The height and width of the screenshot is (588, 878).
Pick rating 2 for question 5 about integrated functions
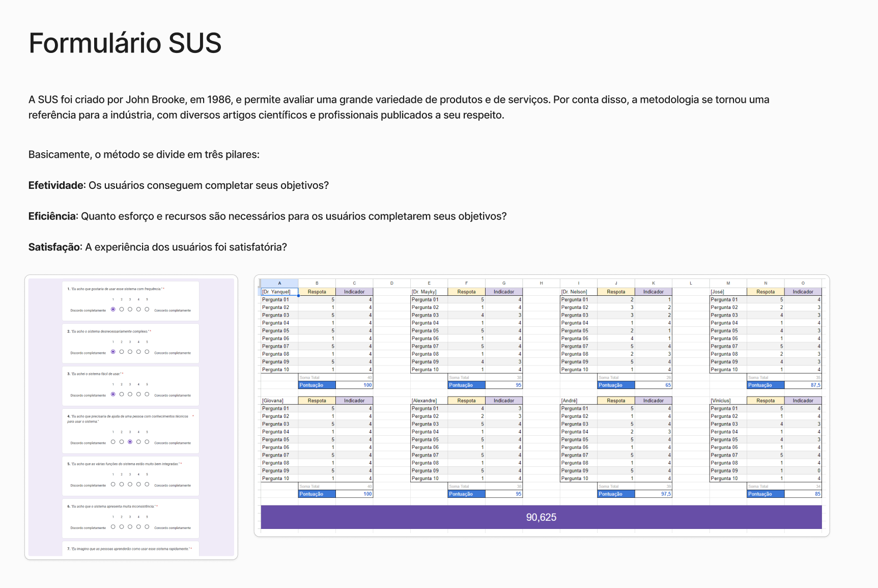(122, 485)
